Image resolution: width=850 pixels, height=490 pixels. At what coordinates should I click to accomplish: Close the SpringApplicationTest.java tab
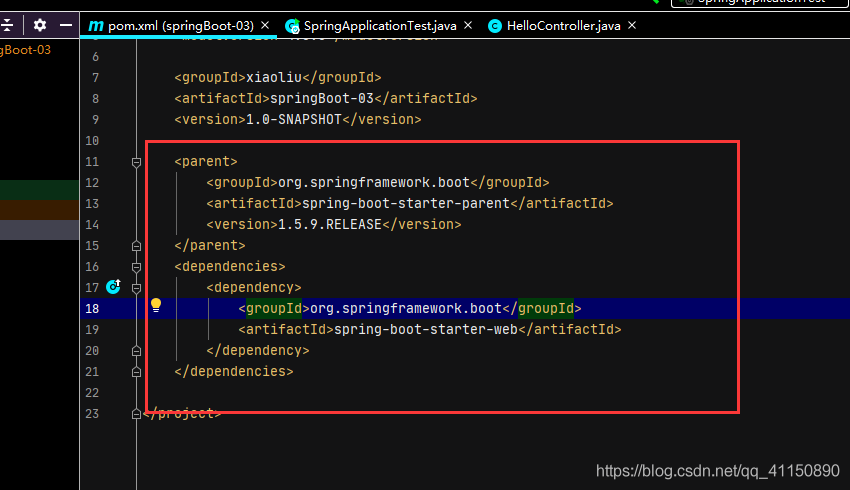[x=468, y=25]
